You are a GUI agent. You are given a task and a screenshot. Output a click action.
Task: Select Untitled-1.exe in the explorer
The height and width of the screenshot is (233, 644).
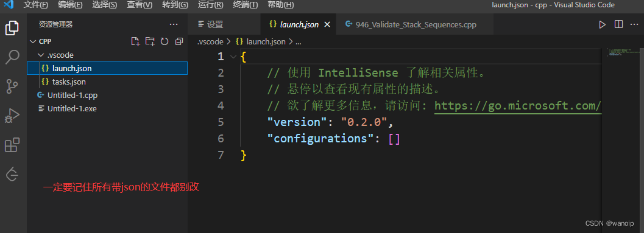[x=107, y=109]
